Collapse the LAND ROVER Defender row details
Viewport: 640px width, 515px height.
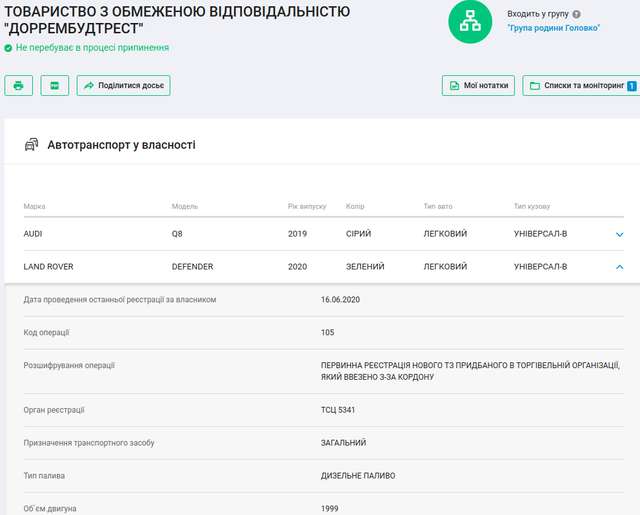click(x=619, y=267)
